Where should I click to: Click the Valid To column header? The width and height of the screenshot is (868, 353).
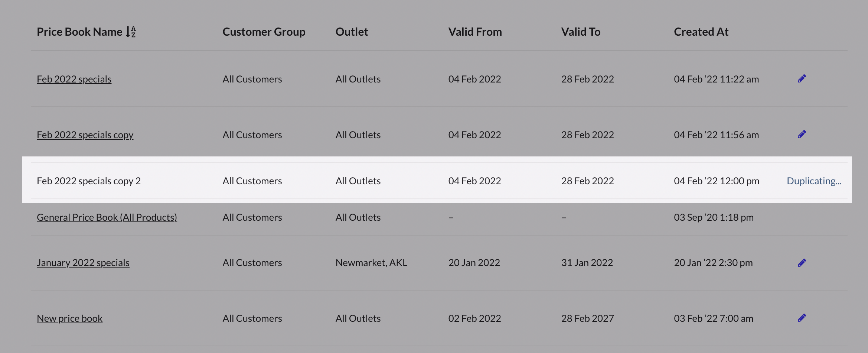[x=581, y=32]
